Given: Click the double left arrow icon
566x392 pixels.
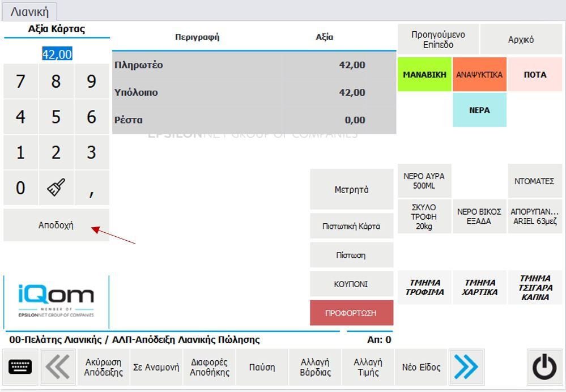Looking at the screenshot, I should 57,367.
